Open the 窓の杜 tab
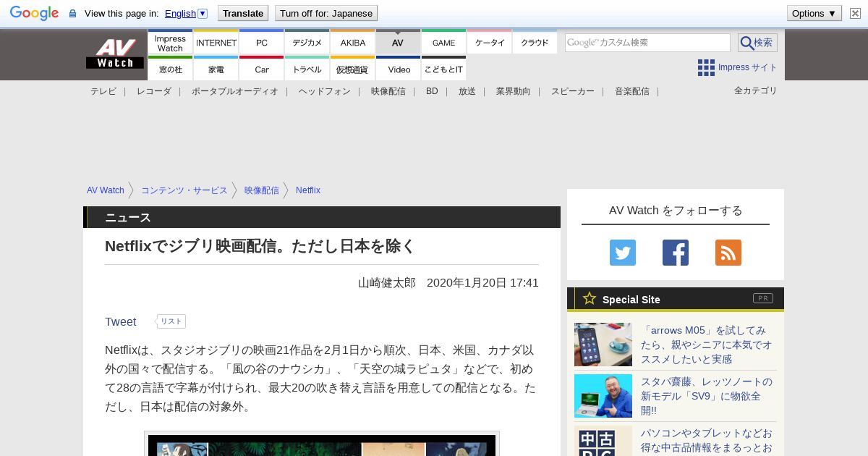This screenshot has height=456, width=868. click(x=170, y=69)
